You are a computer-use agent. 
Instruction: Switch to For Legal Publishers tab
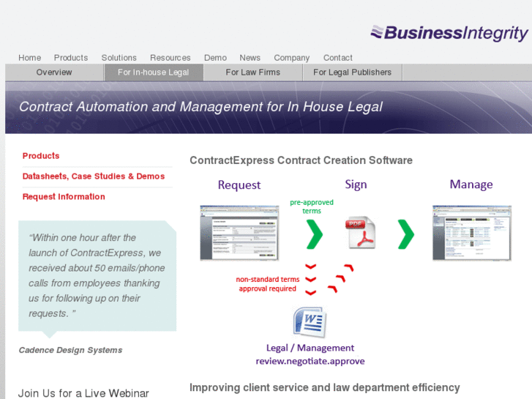point(352,72)
